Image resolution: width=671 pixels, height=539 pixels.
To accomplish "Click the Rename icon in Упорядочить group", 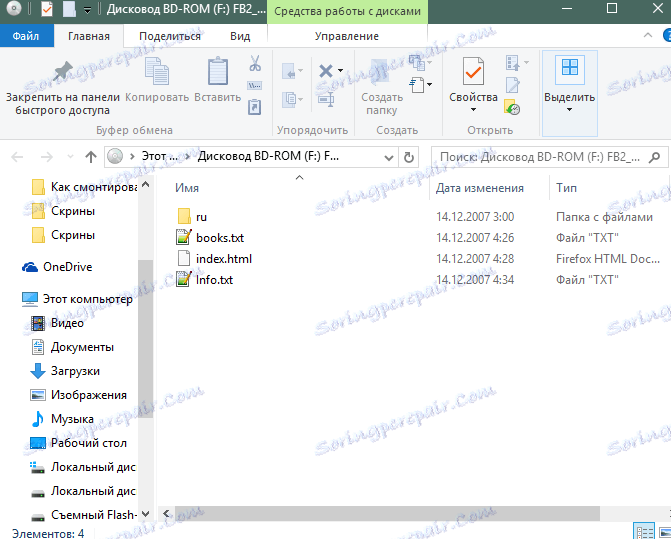I will [x=326, y=100].
